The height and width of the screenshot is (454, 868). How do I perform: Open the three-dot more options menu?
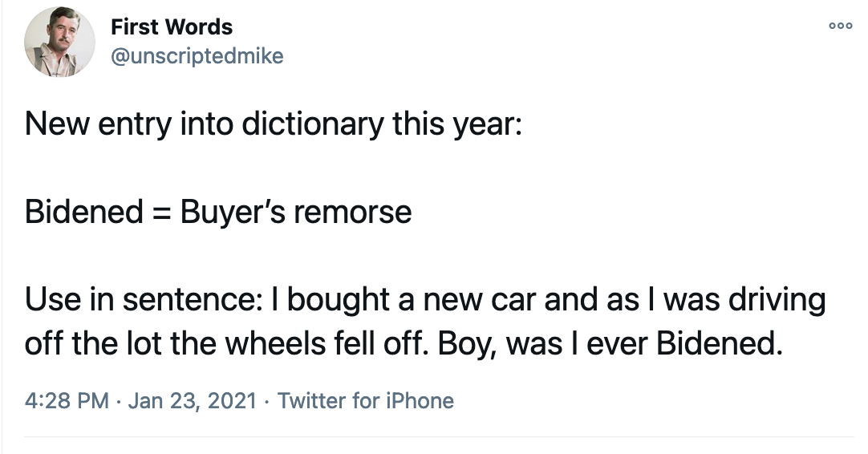point(840,25)
